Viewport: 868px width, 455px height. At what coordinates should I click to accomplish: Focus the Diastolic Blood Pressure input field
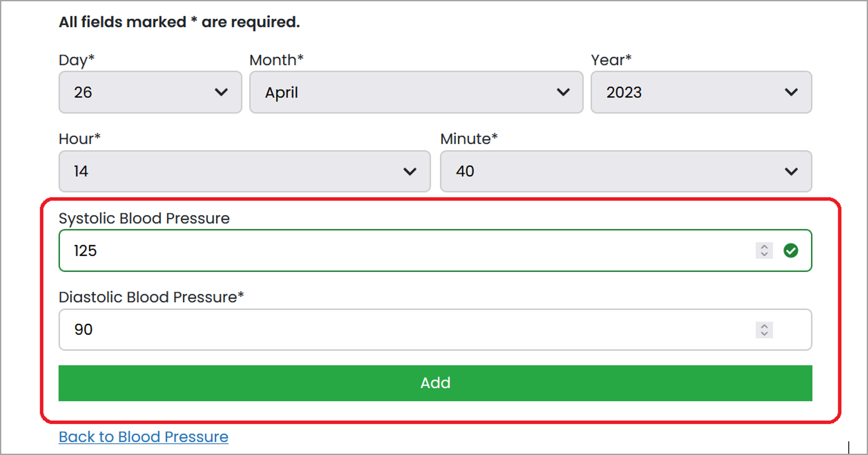click(435, 330)
